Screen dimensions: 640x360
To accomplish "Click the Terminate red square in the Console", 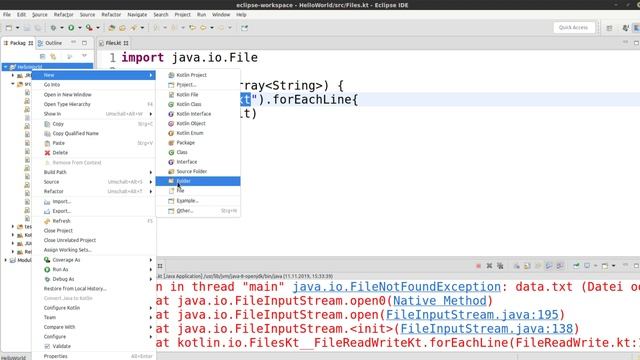I will [x=478, y=266].
